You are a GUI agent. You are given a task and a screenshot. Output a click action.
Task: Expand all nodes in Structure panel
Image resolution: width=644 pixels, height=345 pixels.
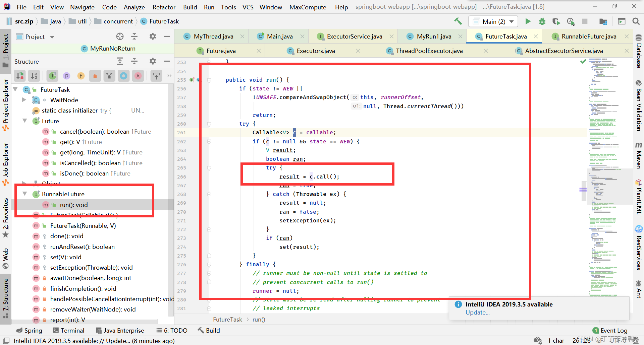[x=120, y=61]
